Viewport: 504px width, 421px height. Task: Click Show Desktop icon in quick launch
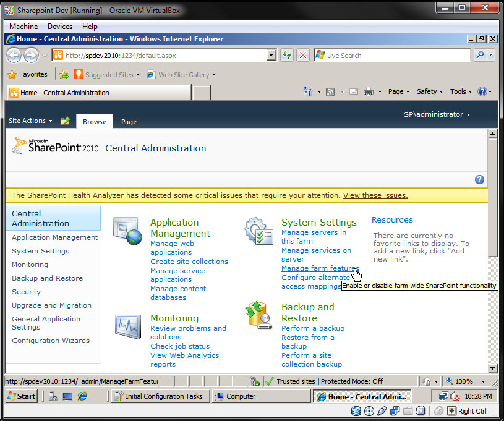pos(67,396)
